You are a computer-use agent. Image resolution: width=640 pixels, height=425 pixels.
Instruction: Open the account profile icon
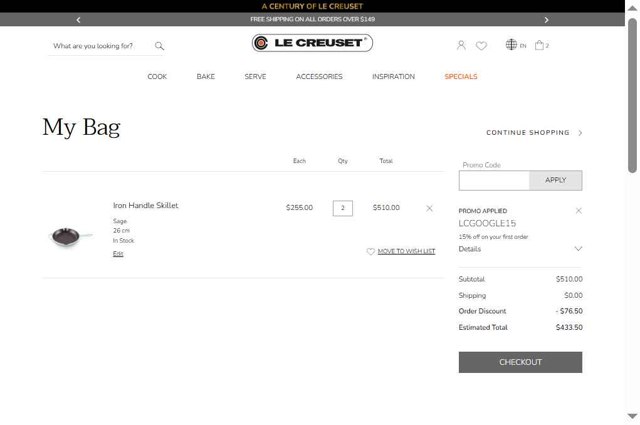461,45
